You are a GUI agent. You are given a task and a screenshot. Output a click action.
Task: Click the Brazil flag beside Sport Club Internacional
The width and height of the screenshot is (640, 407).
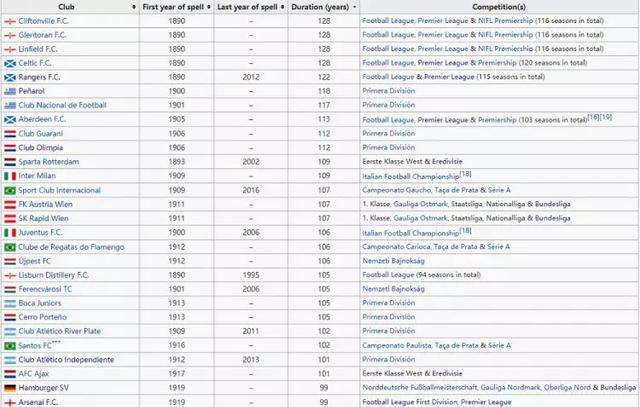tap(10, 191)
